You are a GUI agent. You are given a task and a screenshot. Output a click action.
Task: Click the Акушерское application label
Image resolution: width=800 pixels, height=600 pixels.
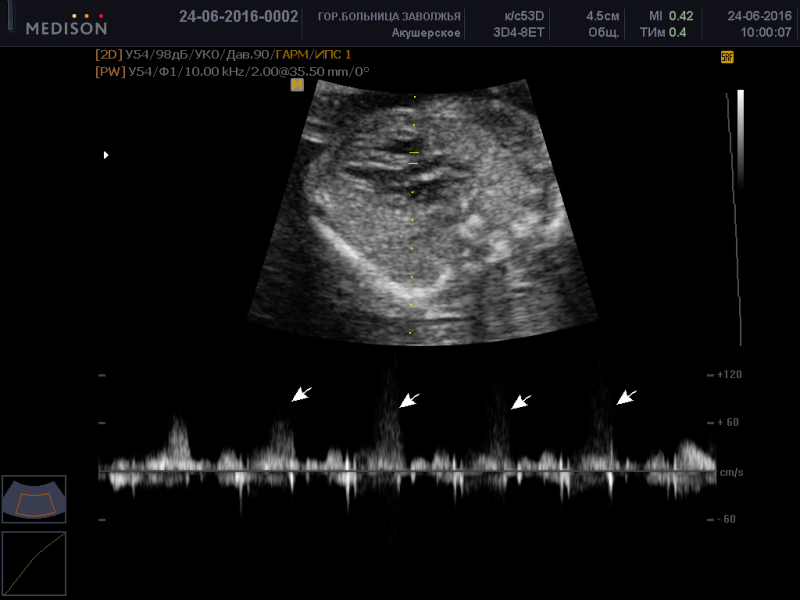point(426,33)
